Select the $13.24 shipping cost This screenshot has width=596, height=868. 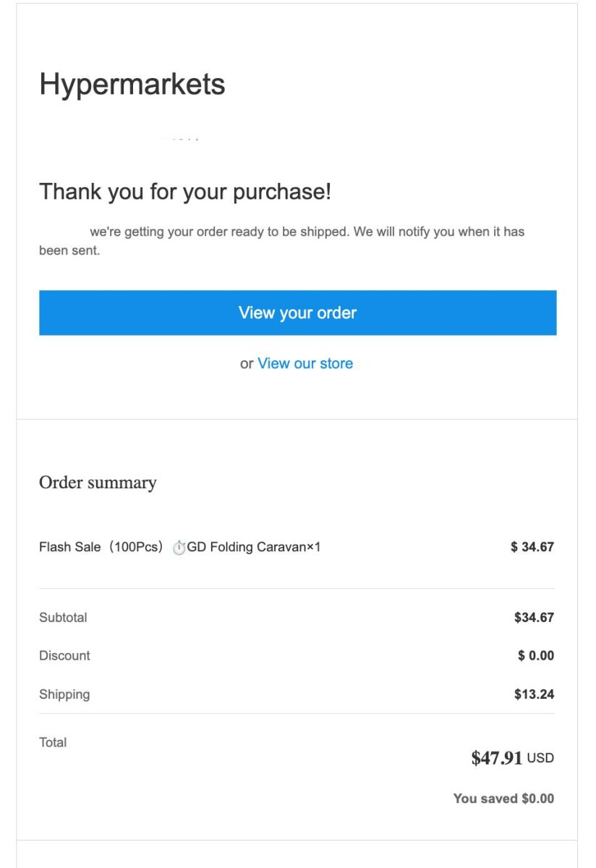click(x=534, y=694)
